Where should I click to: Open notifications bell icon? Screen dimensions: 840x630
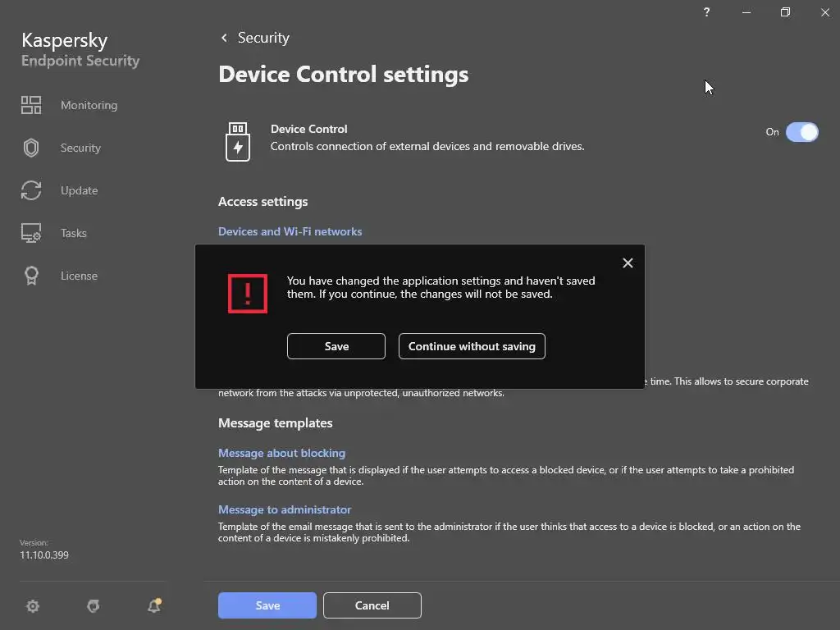(154, 605)
